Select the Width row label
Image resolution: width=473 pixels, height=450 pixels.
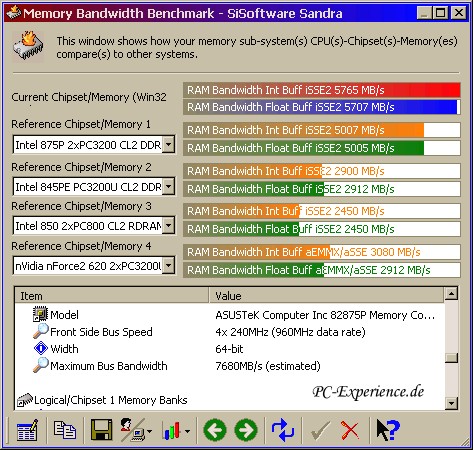(64, 349)
